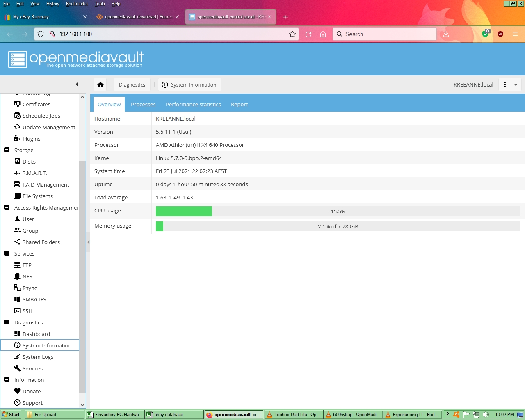The image size is (525, 420).
Task: Open the Firefox History menu
Action: pos(52,4)
